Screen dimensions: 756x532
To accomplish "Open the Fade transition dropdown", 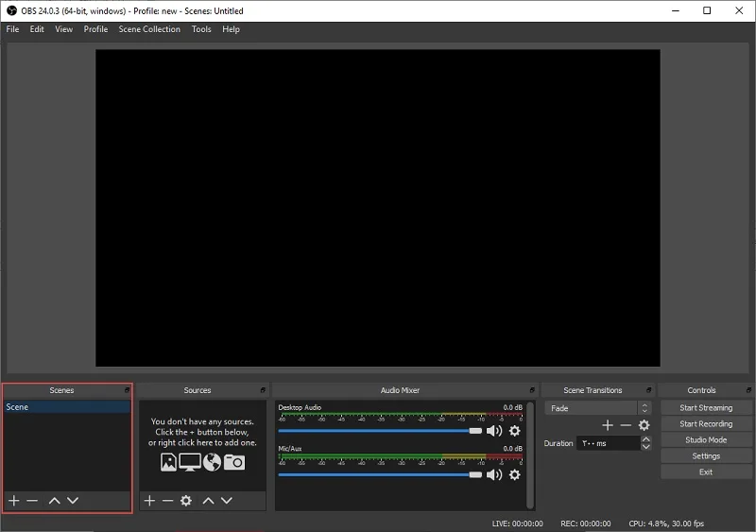I will coord(598,408).
